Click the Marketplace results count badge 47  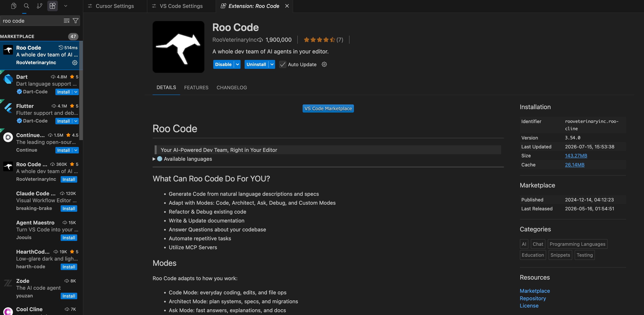click(x=73, y=36)
